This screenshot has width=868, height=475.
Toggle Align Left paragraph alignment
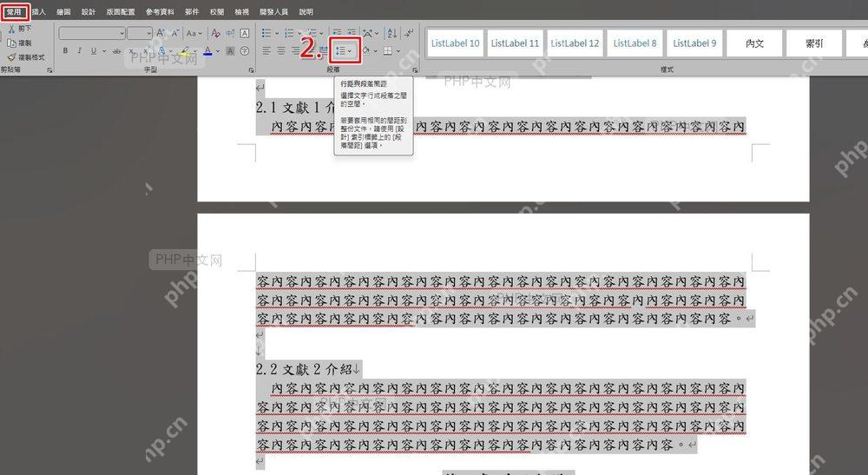tap(266, 51)
